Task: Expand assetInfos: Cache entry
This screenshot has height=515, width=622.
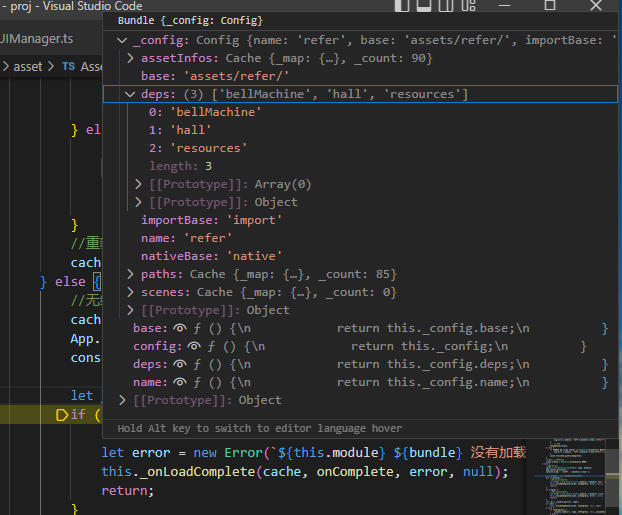Action: (x=130, y=58)
